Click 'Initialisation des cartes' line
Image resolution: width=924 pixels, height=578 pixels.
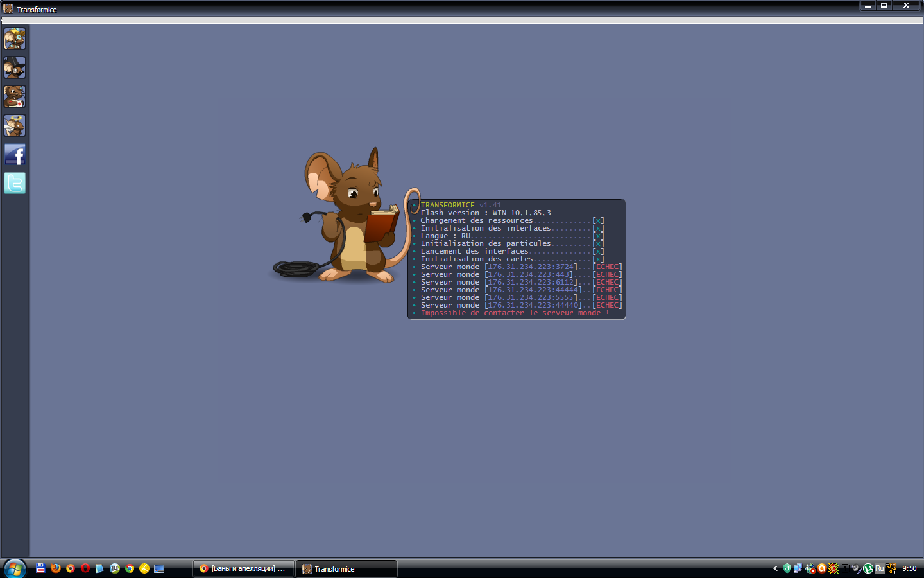click(512, 259)
